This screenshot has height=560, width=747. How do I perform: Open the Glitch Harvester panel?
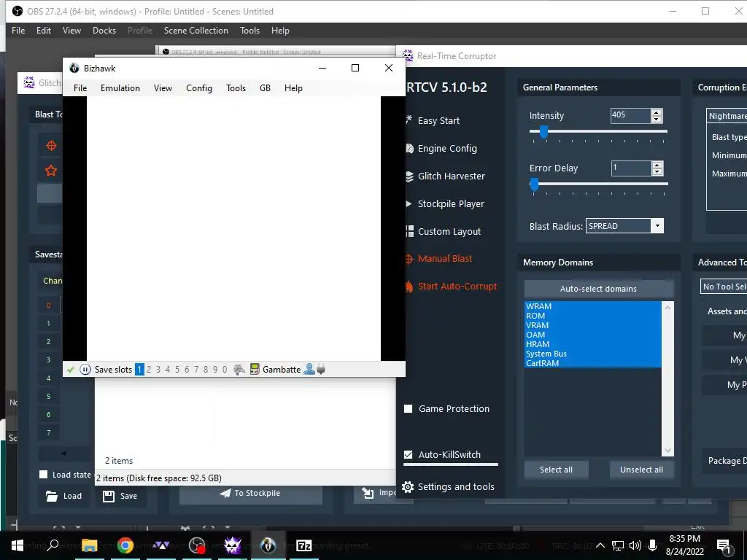pos(451,176)
